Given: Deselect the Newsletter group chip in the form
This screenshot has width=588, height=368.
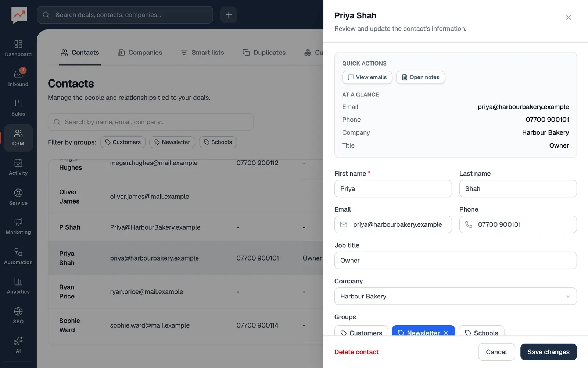Looking at the screenshot, I should [423, 330].
